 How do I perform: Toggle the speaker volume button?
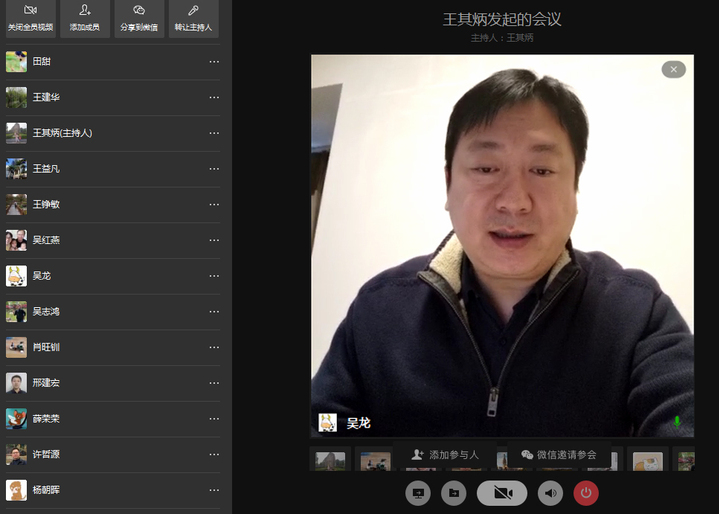coord(550,492)
